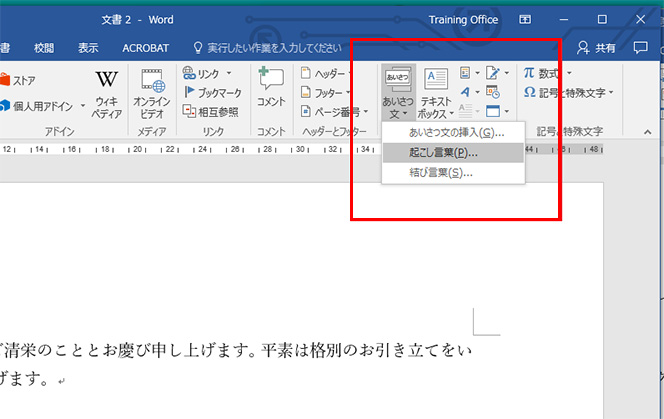Insert a cross-reference (相互参照)
This screenshot has width=664, height=419.
pos(212,111)
